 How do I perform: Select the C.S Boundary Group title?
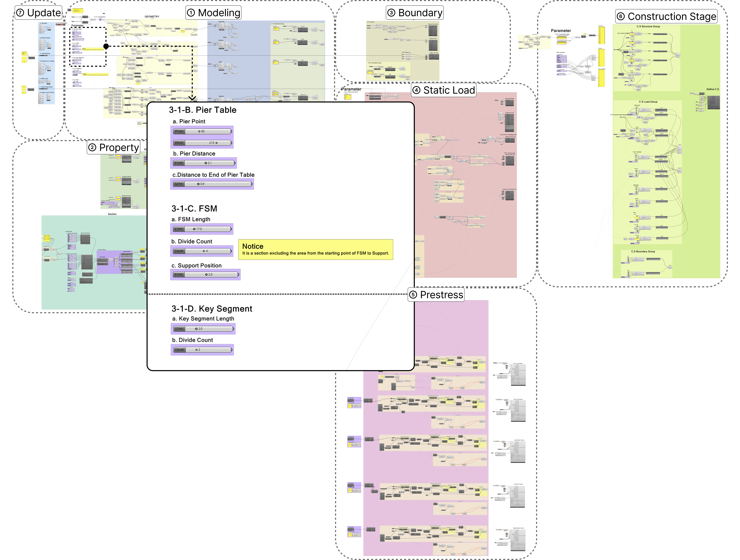643,251
